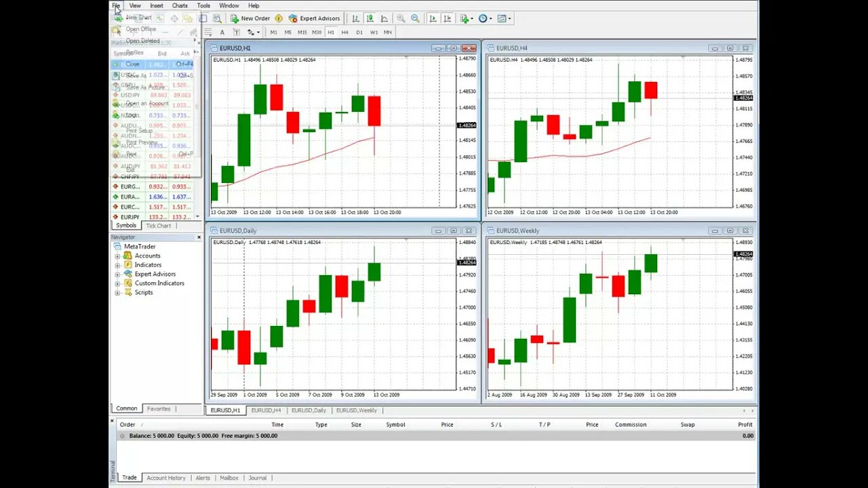Toggle the Chart Shift icon
The image size is (868, 488).
[x=448, y=18]
